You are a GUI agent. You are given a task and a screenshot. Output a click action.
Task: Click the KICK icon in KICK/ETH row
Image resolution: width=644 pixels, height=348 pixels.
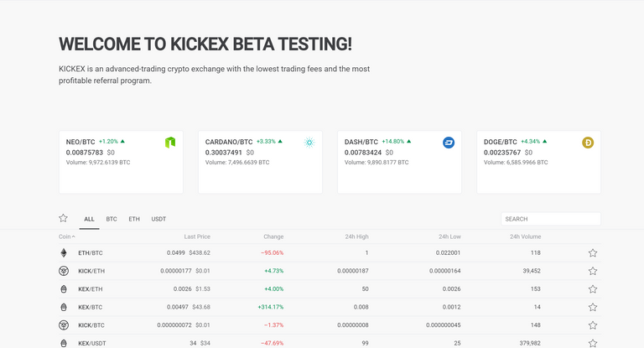coord(64,271)
